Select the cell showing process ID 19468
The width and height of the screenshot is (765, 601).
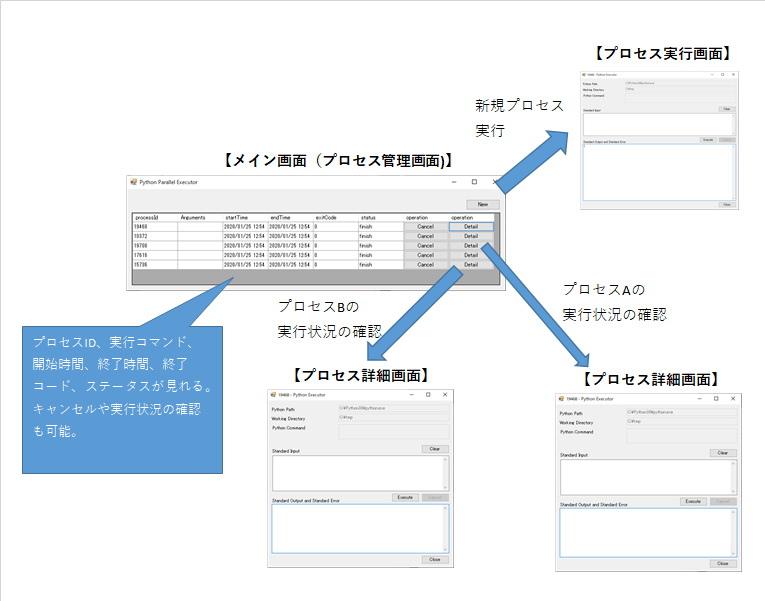coord(155,227)
